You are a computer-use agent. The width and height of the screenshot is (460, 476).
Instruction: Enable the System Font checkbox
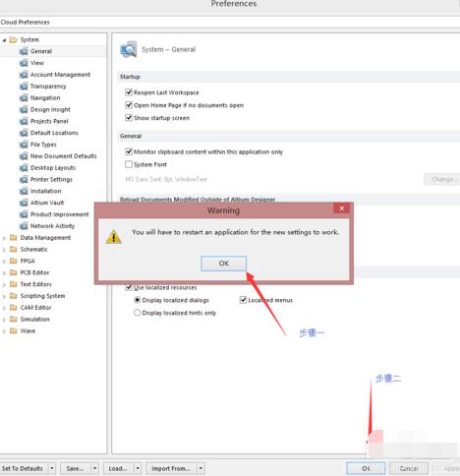pyautogui.click(x=129, y=164)
